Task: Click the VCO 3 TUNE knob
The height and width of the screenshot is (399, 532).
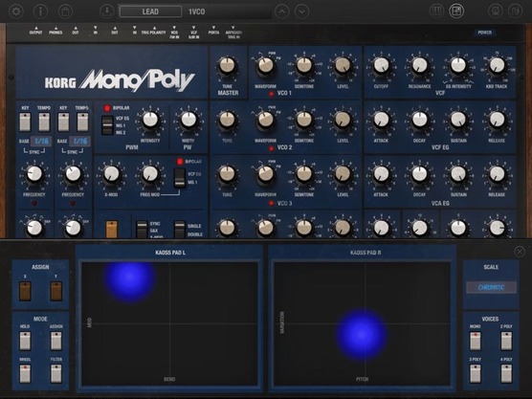Action: click(227, 174)
